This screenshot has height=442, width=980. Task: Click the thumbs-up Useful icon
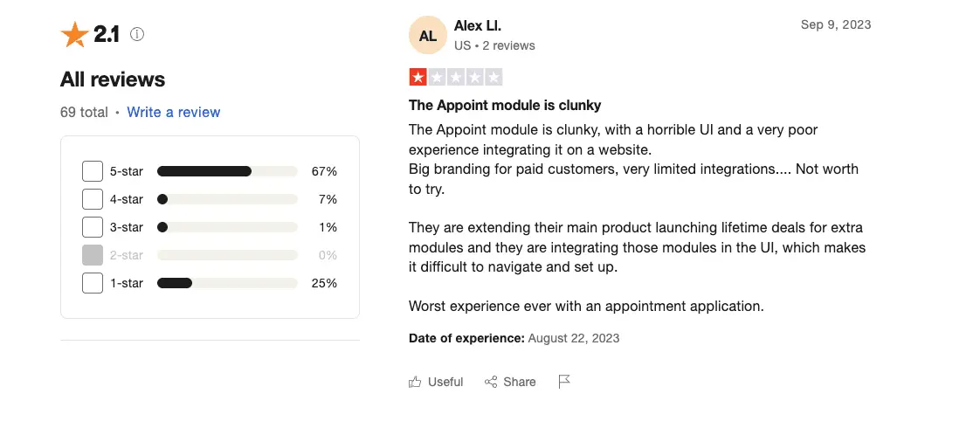(x=415, y=382)
